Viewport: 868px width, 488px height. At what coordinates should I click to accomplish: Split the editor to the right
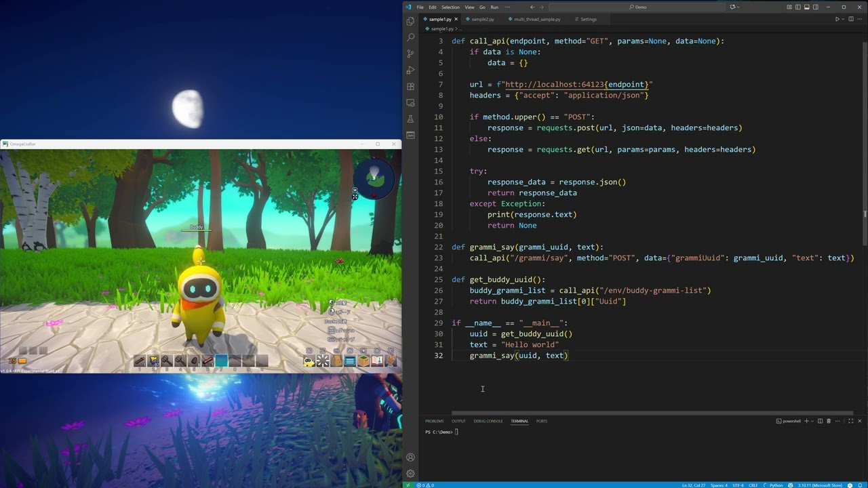coord(852,19)
